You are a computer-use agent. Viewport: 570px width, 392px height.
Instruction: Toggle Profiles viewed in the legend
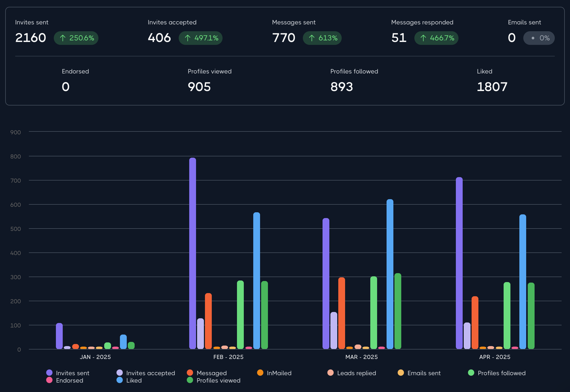[214, 380]
